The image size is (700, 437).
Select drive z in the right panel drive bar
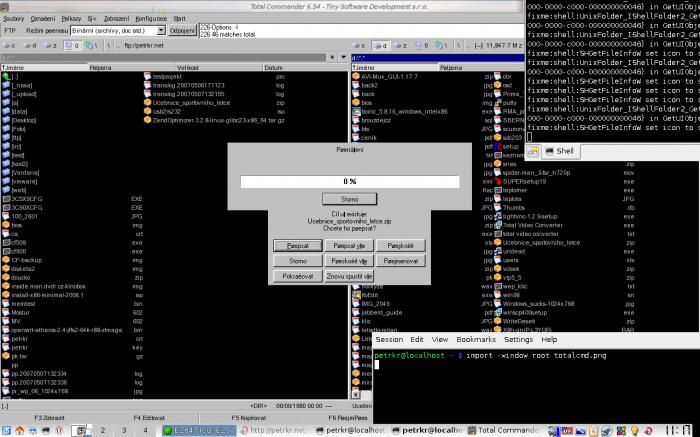(401, 46)
